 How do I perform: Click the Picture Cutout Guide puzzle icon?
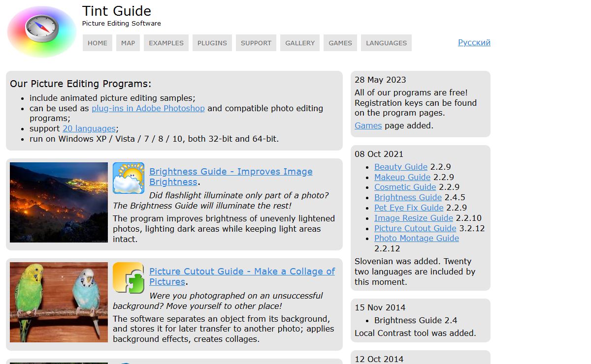tap(129, 278)
